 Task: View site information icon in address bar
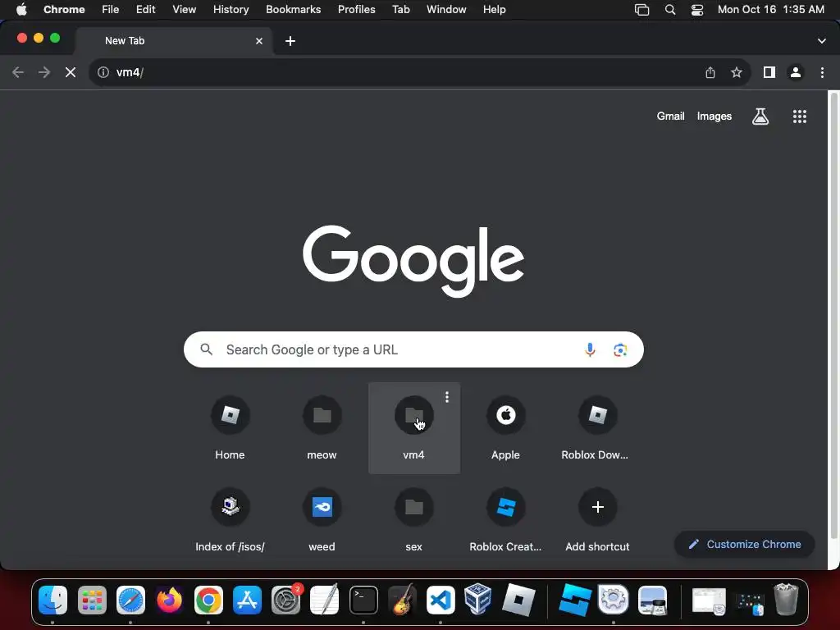click(103, 72)
